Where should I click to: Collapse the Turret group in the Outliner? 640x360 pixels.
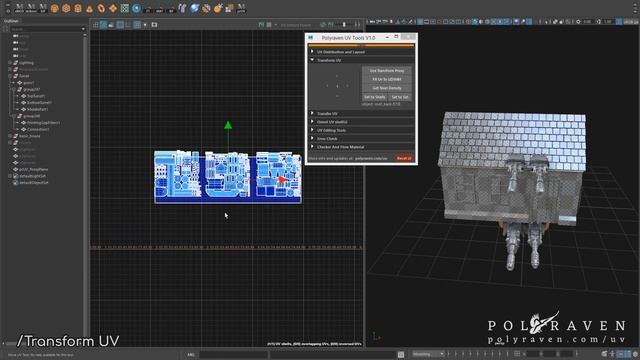click(x=10, y=76)
